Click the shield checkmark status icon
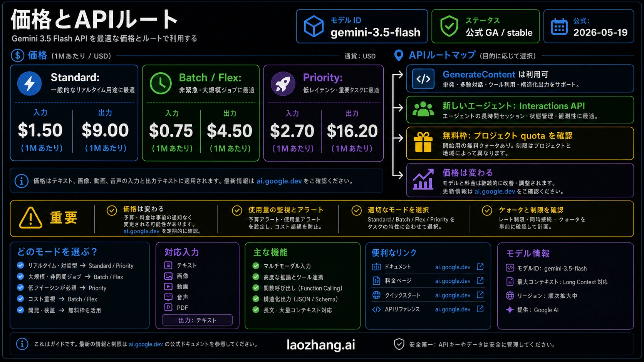The width and height of the screenshot is (644, 362). tap(449, 26)
